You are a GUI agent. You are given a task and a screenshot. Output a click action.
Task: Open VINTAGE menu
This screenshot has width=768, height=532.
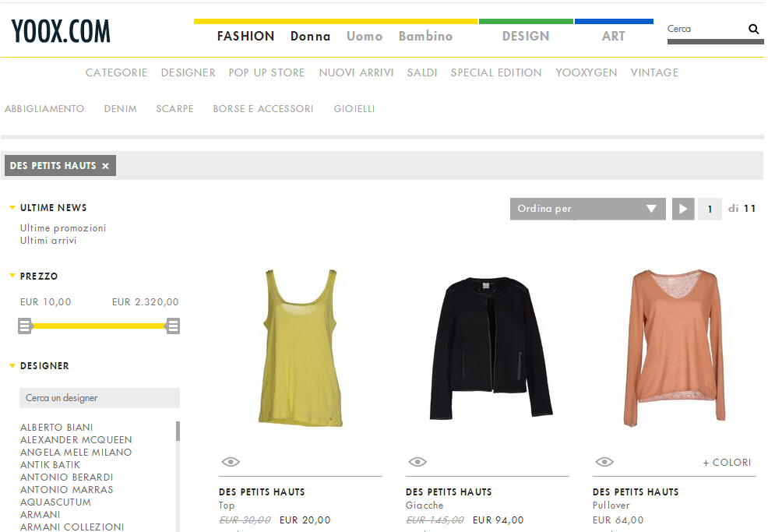pyautogui.click(x=655, y=72)
